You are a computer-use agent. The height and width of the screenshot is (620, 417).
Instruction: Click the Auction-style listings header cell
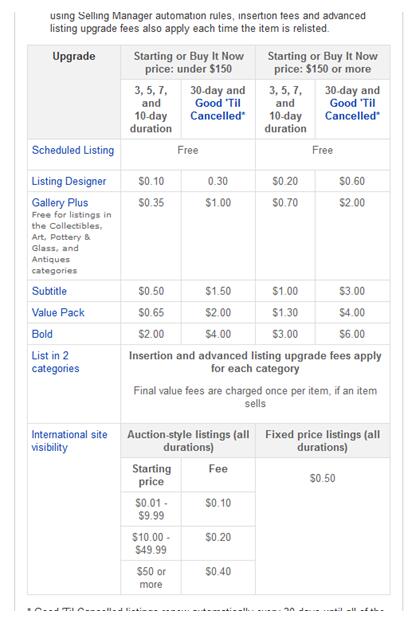coord(188,441)
